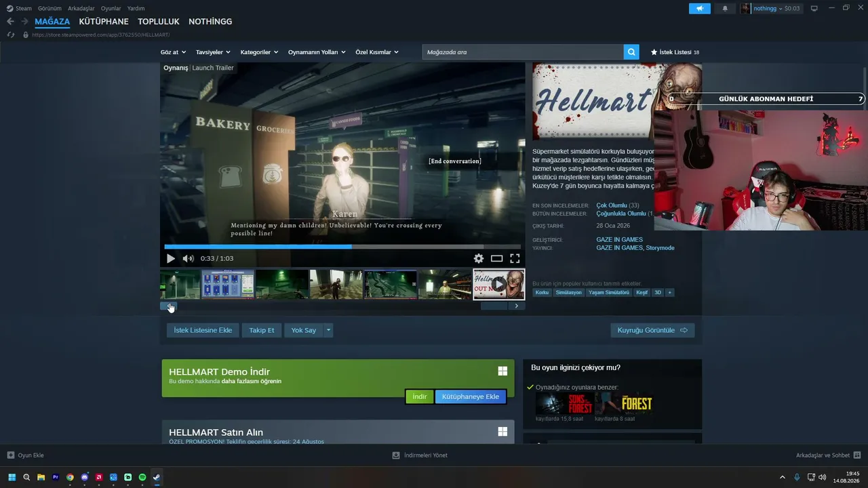The width and height of the screenshot is (868, 488).
Task: Select the 3D tag
Action: [658, 293]
